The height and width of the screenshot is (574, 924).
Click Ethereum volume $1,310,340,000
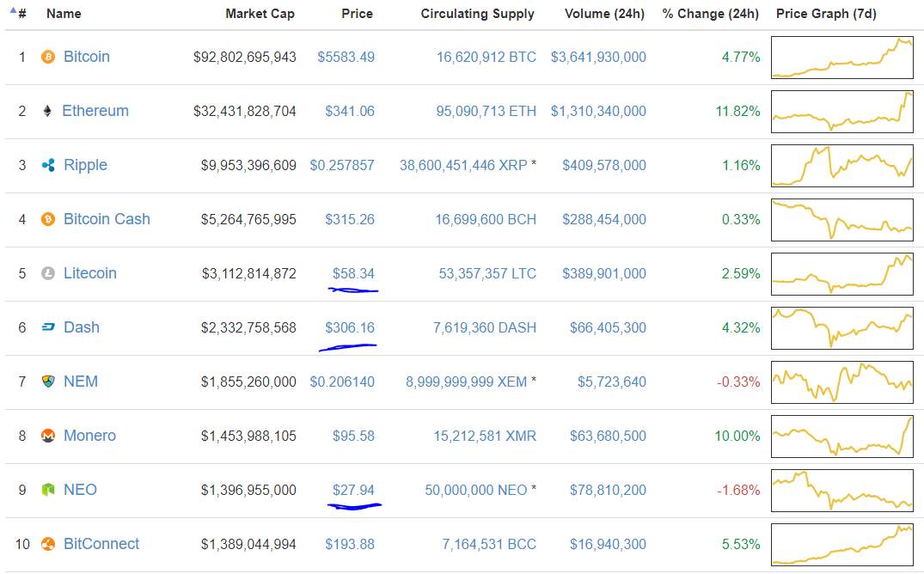[599, 112]
